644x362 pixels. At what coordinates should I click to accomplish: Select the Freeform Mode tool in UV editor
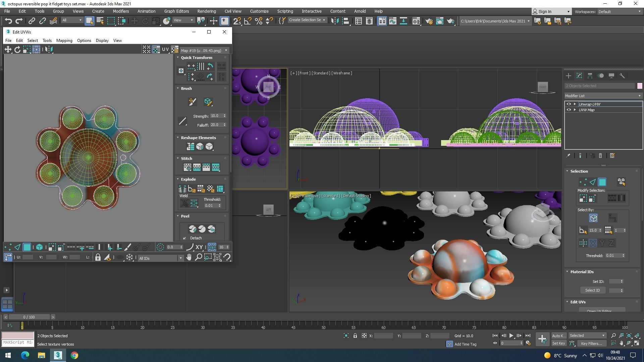coord(36,50)
